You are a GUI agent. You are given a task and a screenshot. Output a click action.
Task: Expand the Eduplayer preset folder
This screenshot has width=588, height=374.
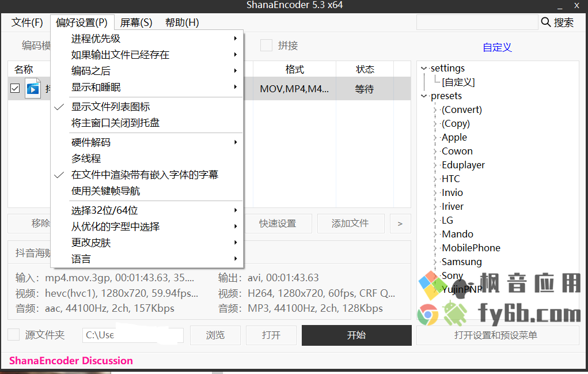435,165
